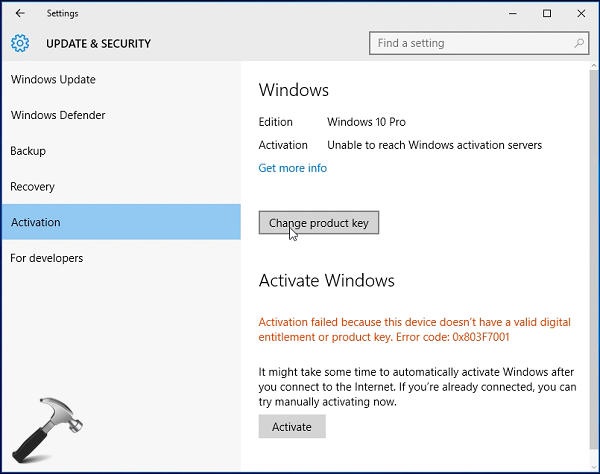The image size is (600, 474).
Task: Select the Activation sidebar item
Action: coord(121,222)
